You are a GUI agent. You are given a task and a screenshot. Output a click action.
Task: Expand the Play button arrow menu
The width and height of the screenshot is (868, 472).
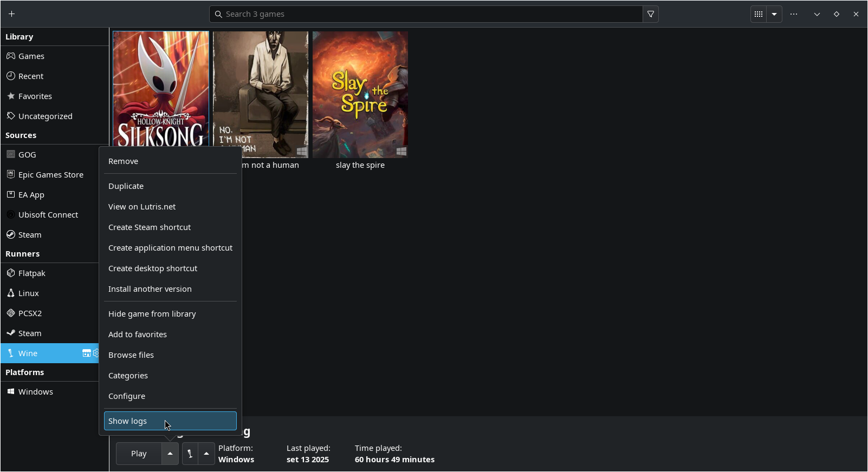170,454
